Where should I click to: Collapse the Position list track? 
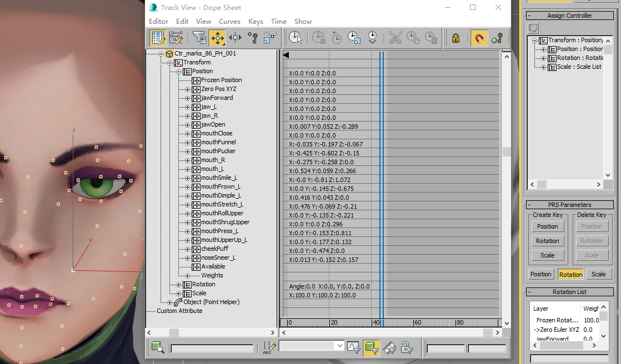[x=179, y=72]
